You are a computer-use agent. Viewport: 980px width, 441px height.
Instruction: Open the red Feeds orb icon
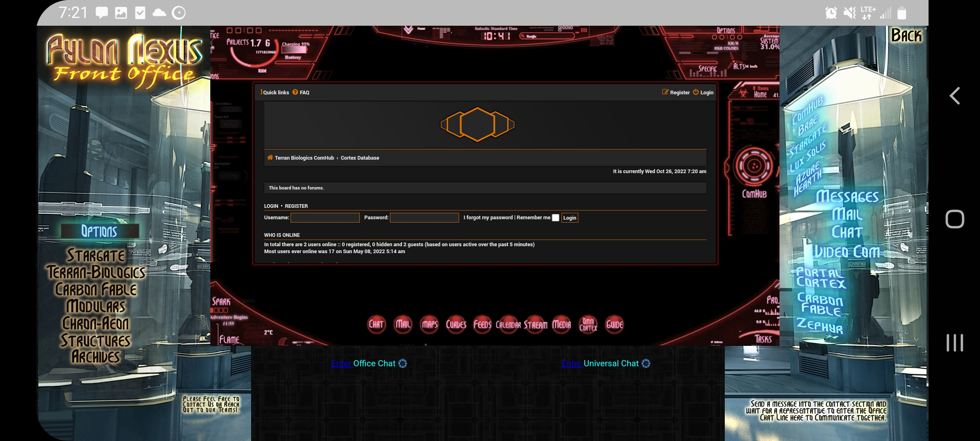click(482, 325)
